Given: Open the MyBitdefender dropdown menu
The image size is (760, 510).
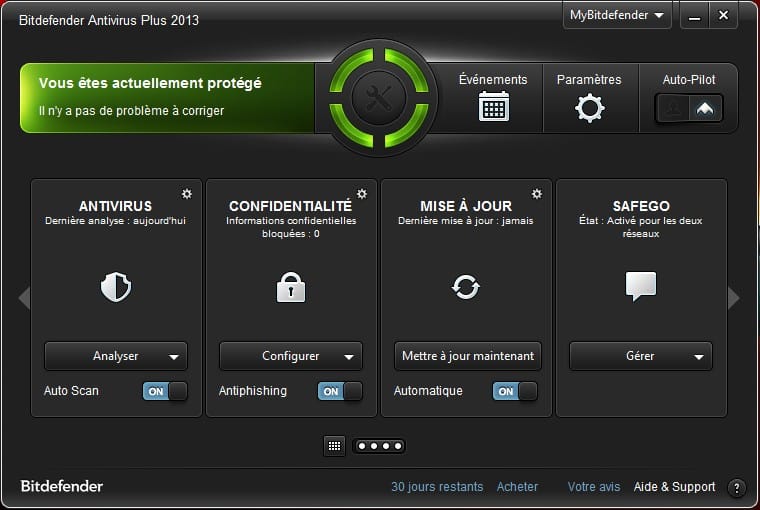Looking at the screenshot, I should 617,16.
